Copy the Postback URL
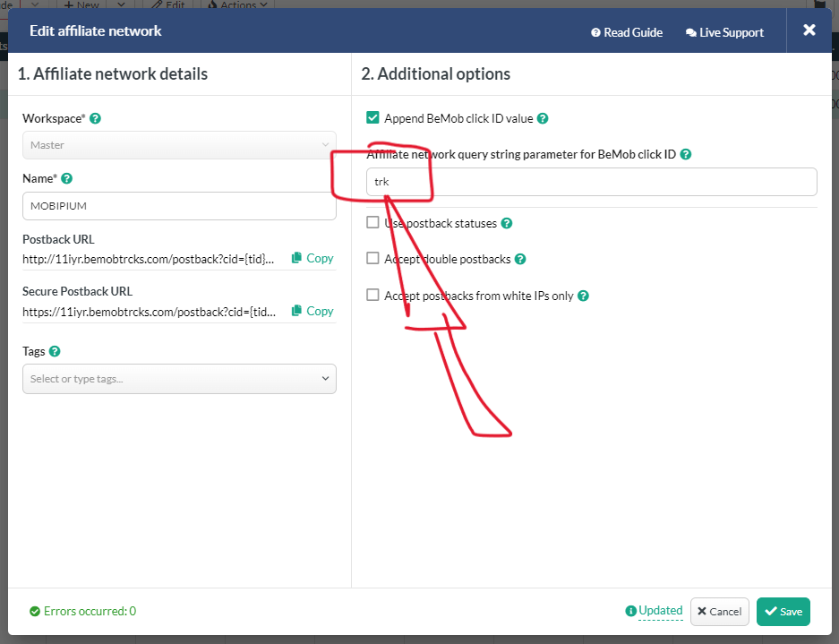This screenshot has height=644, width=839. tap(312, 258)
